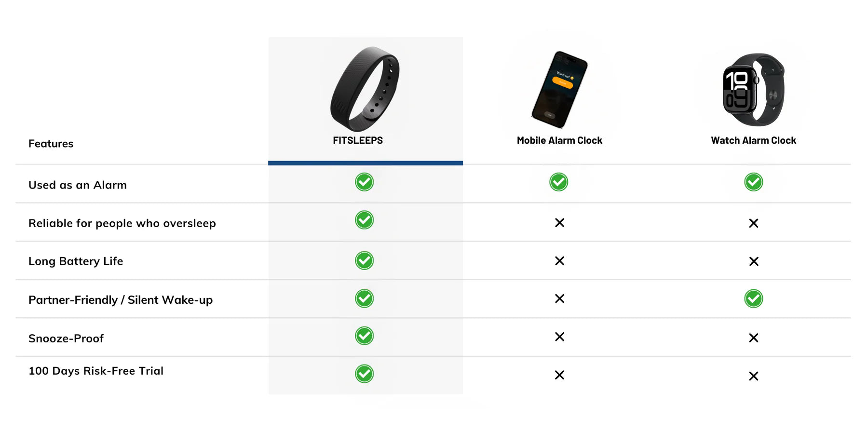868x434 pixels.
Task: Click Watch Alarm Clock X for 100 Days Trial
Action: pyautogui.click(x=754, y=376)
